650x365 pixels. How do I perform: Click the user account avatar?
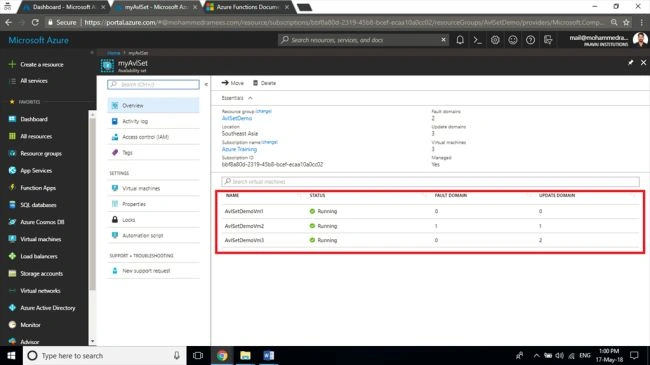coord(640,40)
